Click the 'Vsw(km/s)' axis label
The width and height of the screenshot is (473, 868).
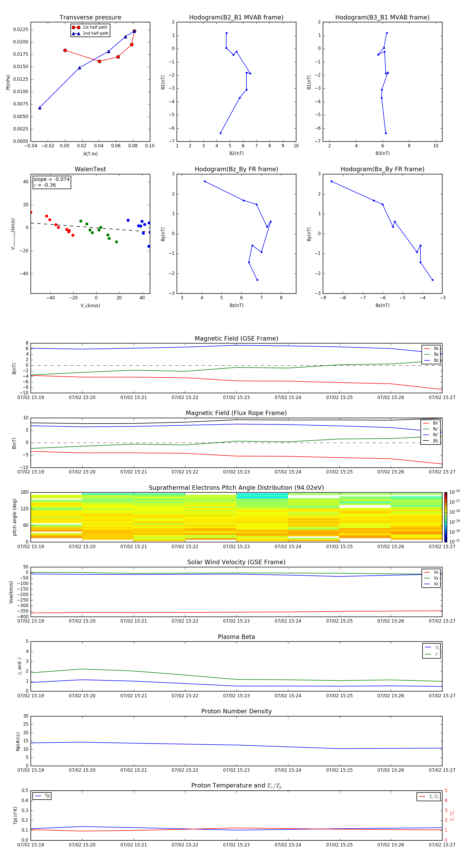tap(11, 592)
